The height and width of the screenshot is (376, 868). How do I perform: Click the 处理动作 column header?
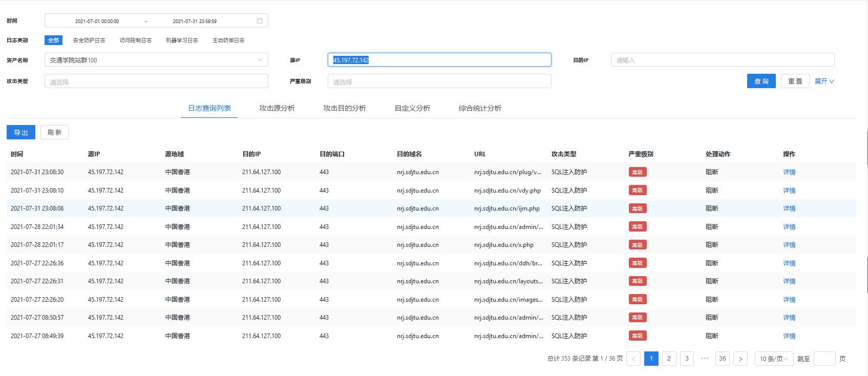point(718,154)
